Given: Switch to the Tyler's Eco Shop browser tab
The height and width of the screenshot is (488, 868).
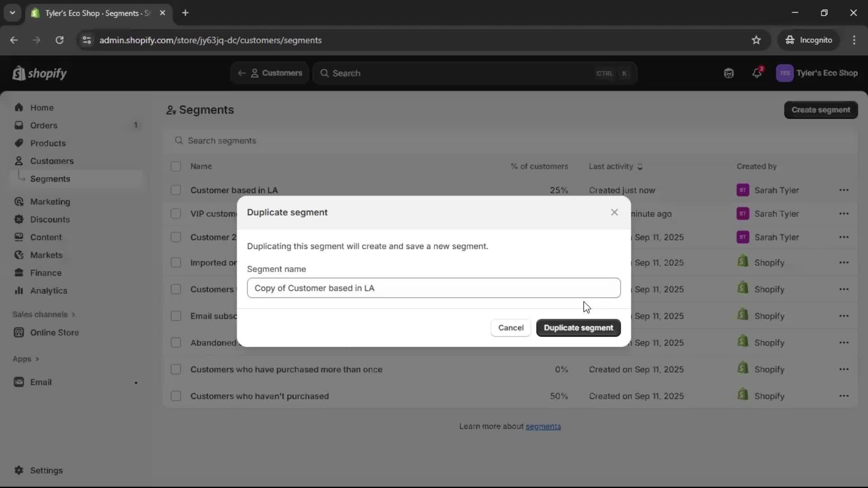Looking at the screenshot, I should click(x=90, y=13).
